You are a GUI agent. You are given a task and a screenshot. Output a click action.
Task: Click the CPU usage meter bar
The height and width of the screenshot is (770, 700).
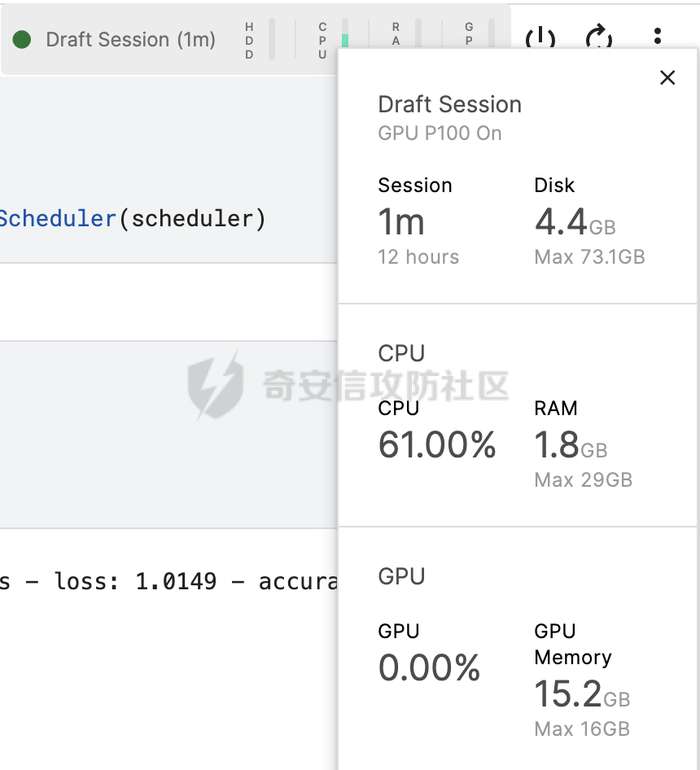pos(334,40)
